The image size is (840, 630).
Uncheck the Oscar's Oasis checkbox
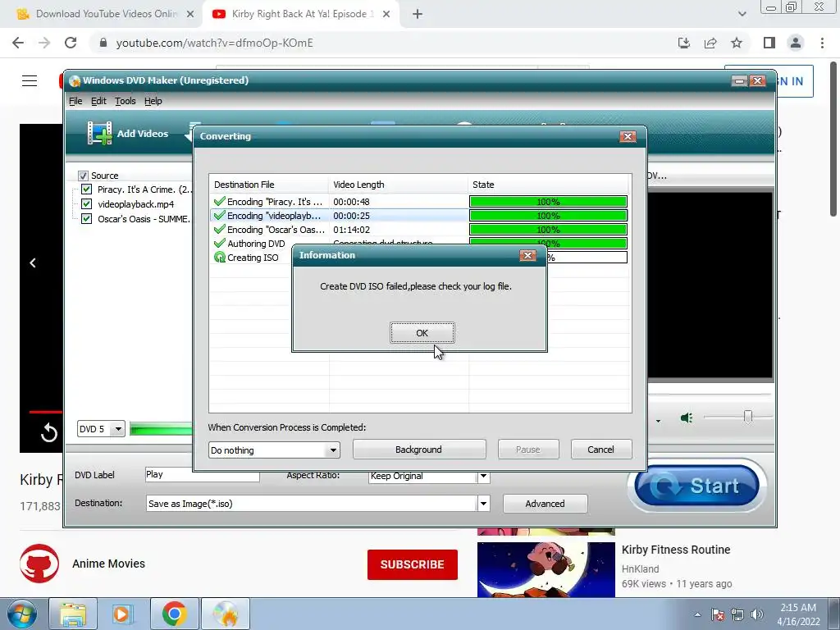(x=86, y=218)
